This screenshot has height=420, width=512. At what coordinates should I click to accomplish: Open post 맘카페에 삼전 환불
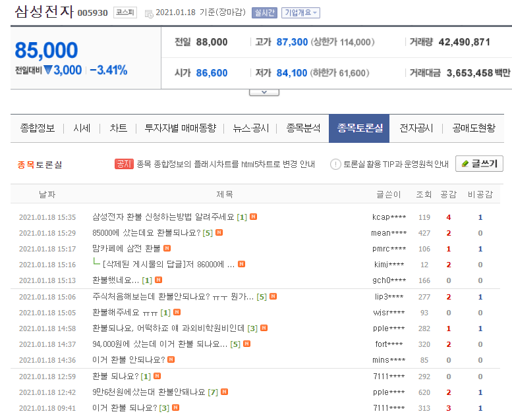(x=127, y=249)
